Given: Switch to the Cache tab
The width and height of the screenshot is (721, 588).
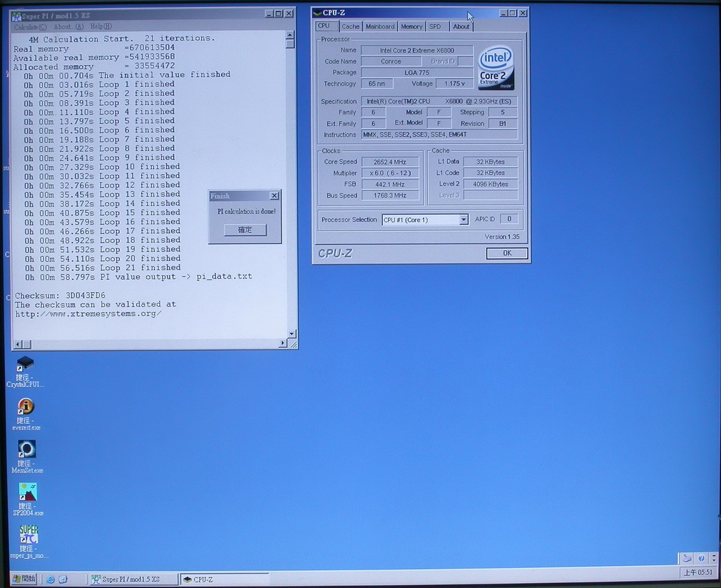Looking at the screenshot, I should (350, 26).
